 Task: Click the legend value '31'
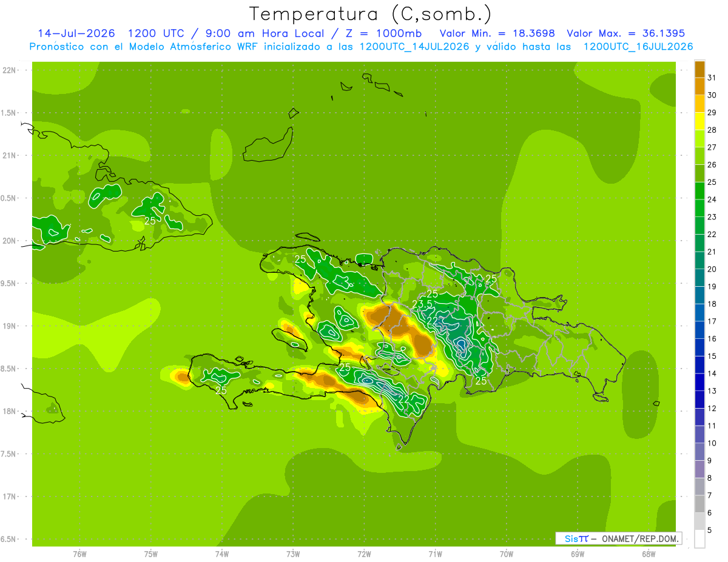712,78
